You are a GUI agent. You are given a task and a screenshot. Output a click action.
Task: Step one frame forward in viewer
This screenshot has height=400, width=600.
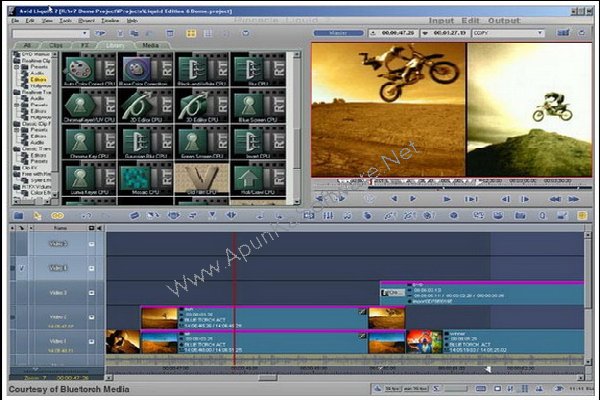pos(525,199)
